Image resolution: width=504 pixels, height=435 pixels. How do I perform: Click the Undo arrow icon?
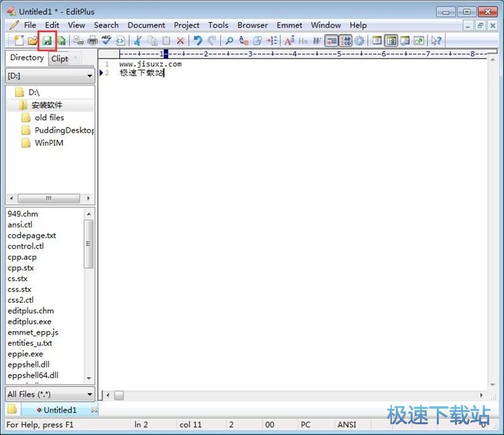coord(198,41)
